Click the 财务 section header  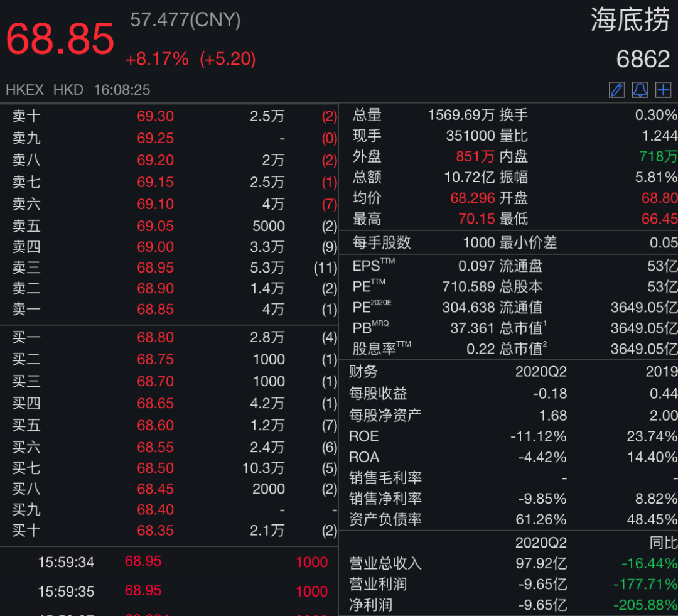363,372
